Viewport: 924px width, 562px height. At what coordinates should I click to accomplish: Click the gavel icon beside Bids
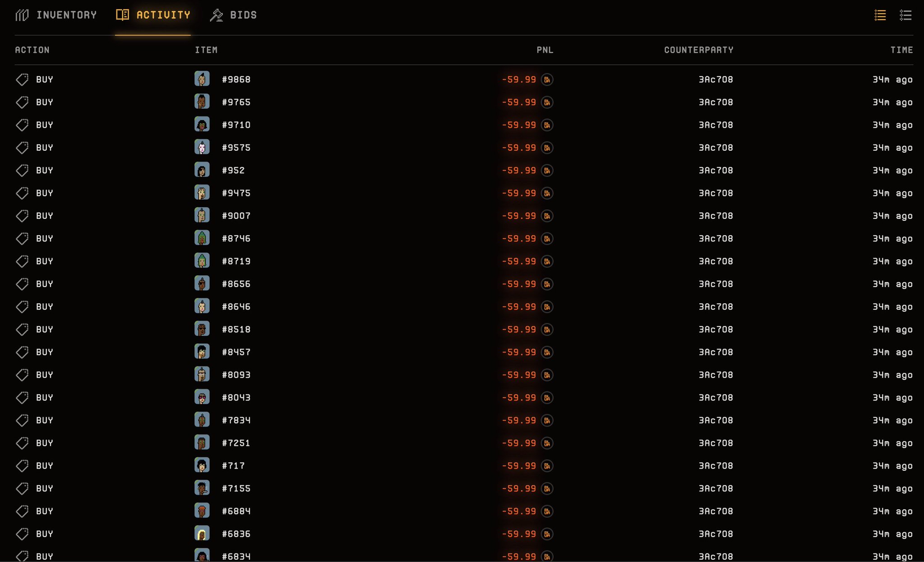pyautogui.click(x=216, y=15)
